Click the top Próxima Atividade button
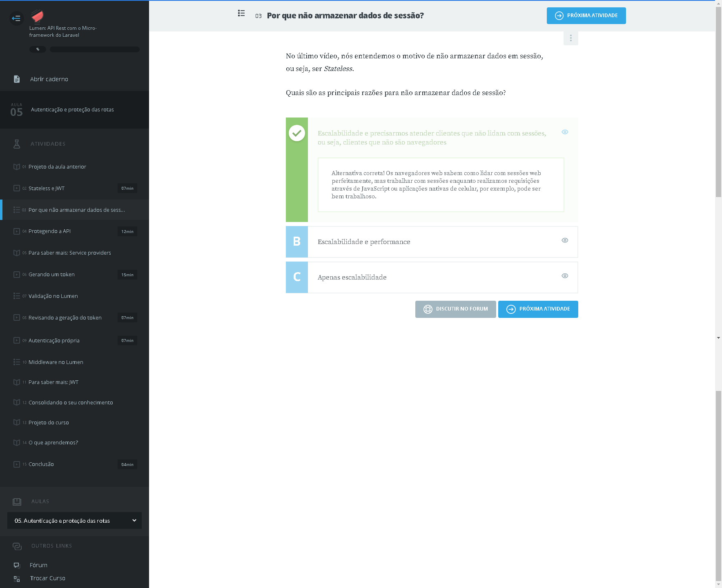The width and height of the screenshot is (722, 588). 586,16
